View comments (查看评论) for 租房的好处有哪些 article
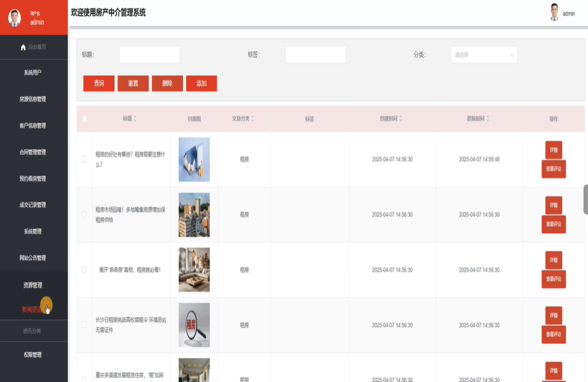The image size is (588, 382). pos(554,169)
